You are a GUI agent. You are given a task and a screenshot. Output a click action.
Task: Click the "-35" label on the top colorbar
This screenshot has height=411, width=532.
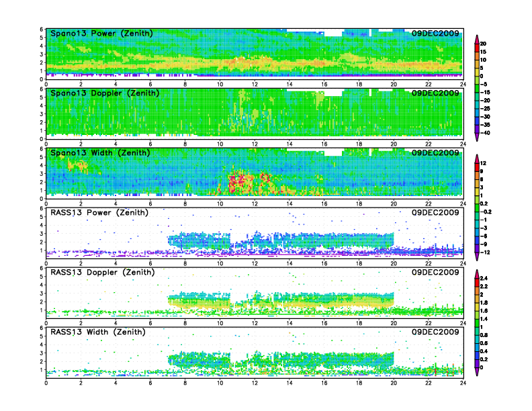pos(485,125)
